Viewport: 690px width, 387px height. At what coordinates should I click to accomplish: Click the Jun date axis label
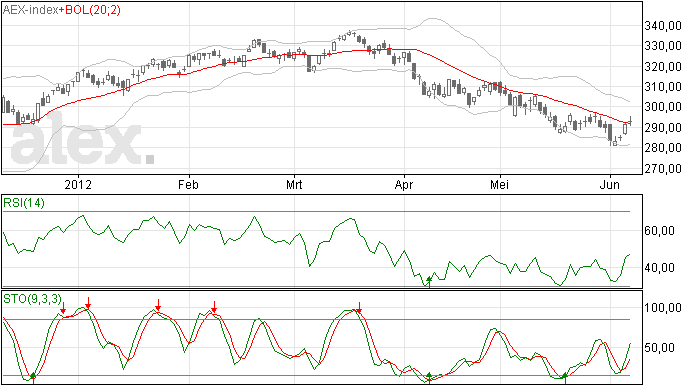[x=610, y=184]
